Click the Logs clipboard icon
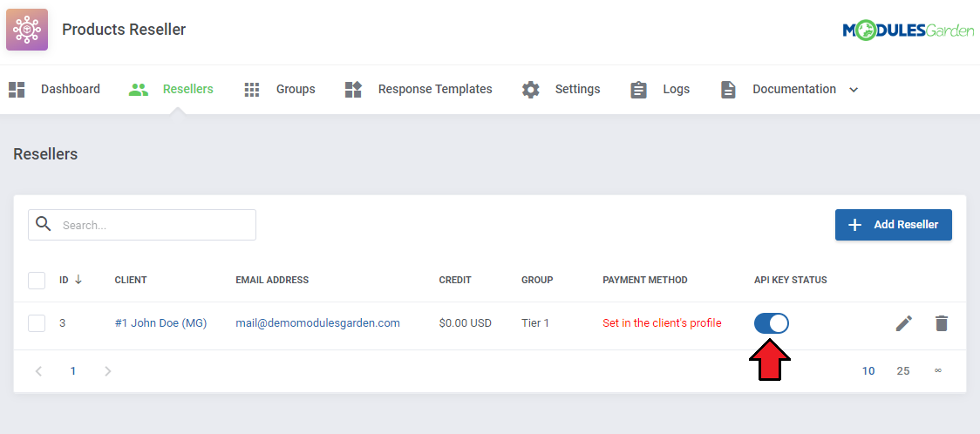The image size is (980, 434). click(638, 89)
